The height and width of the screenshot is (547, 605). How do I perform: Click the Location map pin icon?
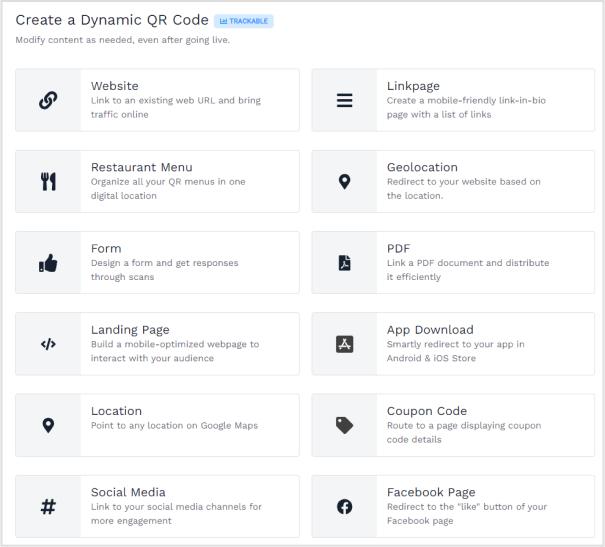pos(48,425)
